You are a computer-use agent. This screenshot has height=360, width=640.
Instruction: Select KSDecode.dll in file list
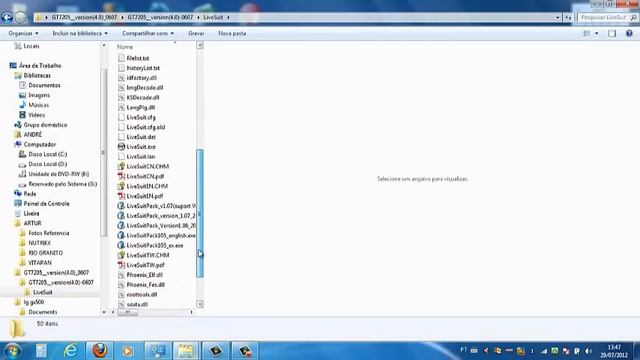click(x=143, y=98)
